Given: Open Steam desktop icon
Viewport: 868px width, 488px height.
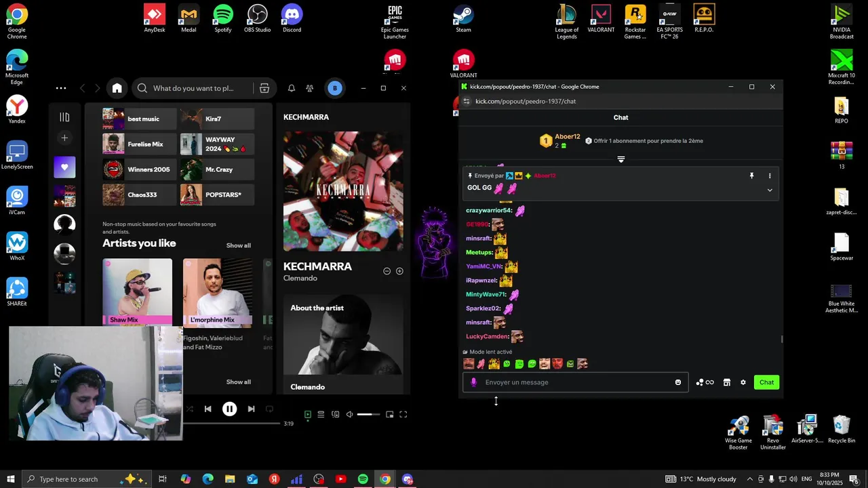Looking at the screenshot, I should click(463, 18).
